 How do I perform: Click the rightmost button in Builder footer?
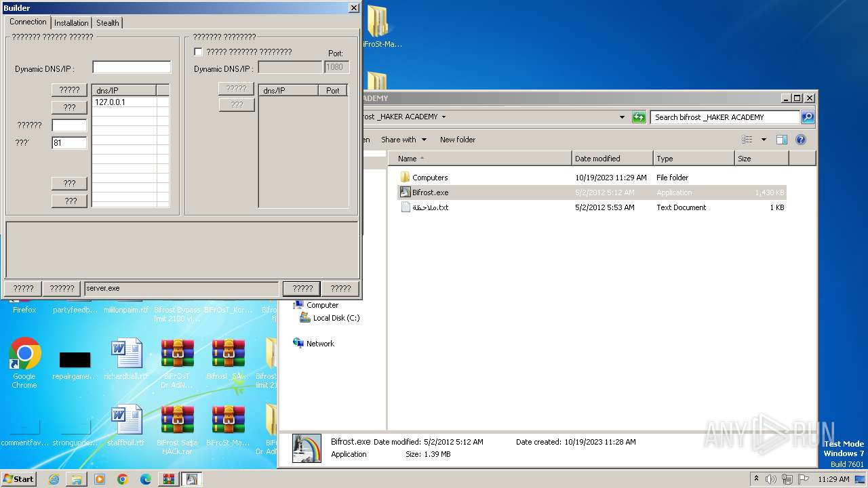tap(340, 288)
